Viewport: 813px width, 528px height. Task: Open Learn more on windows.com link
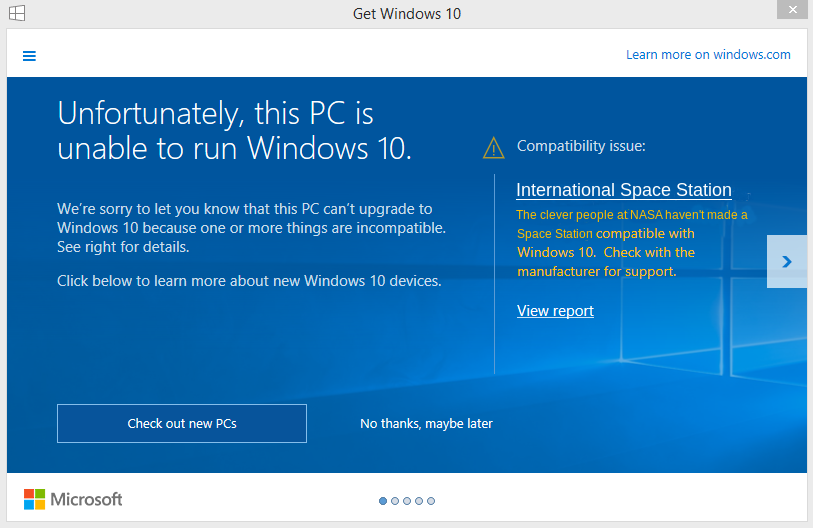pyautogui.click(x=708, y=54)
